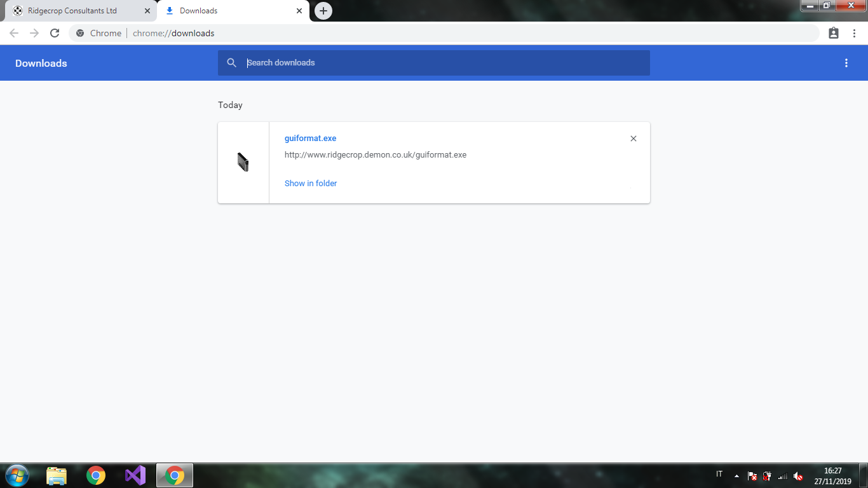This screenshot has height=488, width=868.
Task: Open the ridgecrop.demon.co.uk download URL
Action: click(x=376, y=154)
